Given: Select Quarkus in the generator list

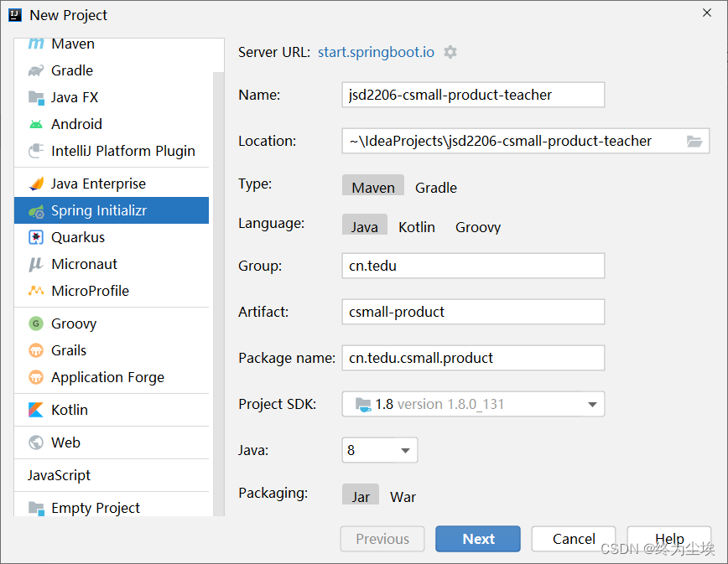Looking at the screenshot, I should point(112,237).
